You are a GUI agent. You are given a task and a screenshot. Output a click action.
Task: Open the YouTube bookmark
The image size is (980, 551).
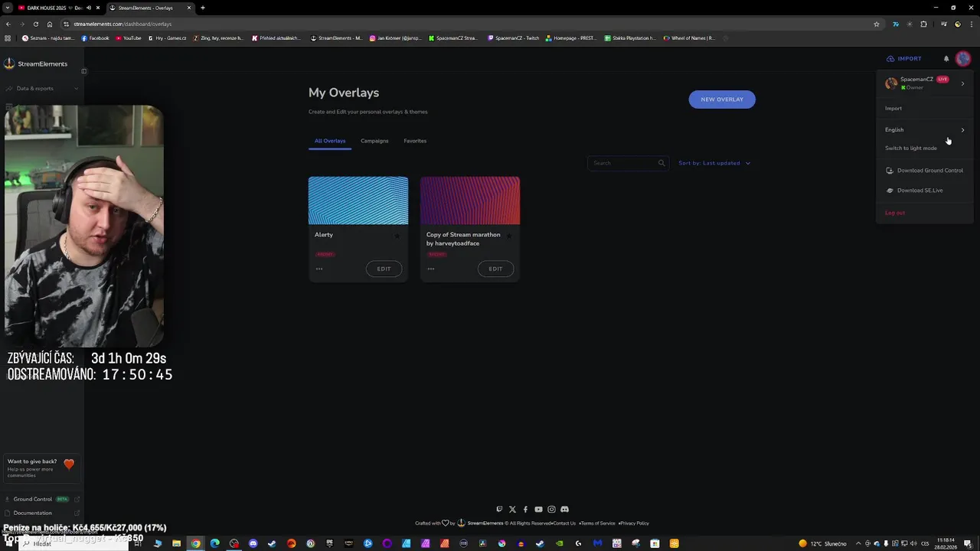pos(129,38)
